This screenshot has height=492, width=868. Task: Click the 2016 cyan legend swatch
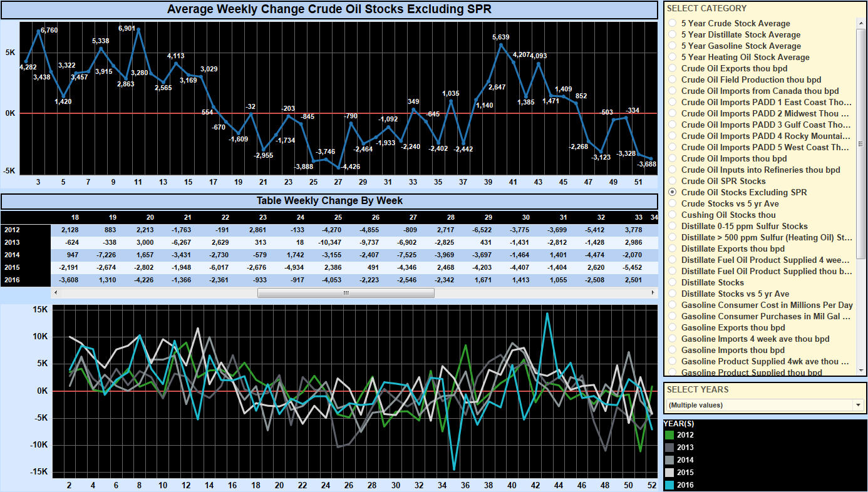669,485
